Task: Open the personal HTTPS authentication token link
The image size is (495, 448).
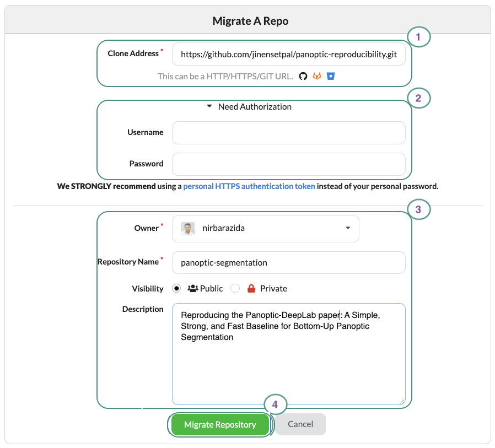Action: click(x=248, y=186)
